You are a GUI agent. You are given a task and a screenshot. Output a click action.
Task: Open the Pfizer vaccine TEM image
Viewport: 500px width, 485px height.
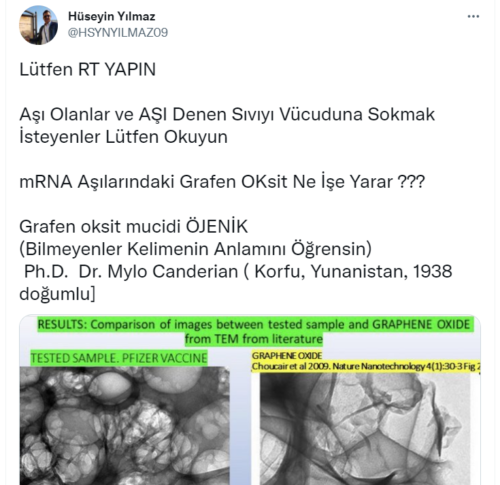(x=125, y=425)
